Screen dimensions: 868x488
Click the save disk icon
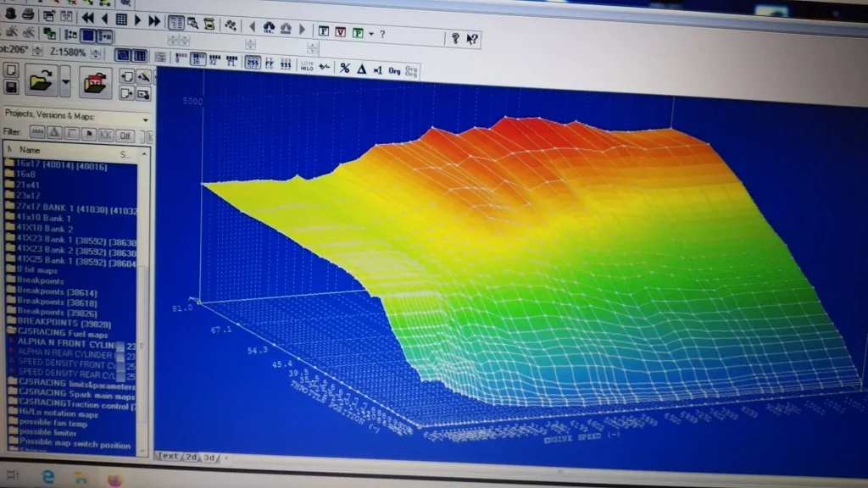[12, 87]
